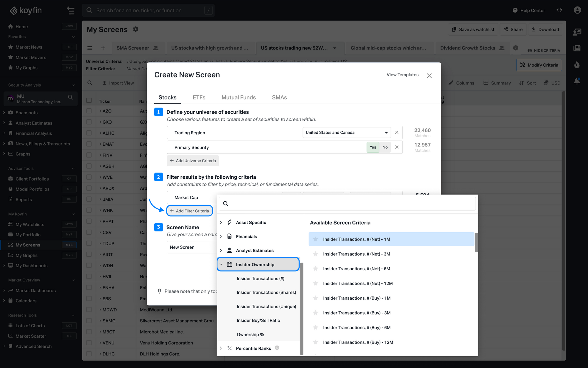Open the Trading Region dropdown
The image size is (588, 368).
pos(347,132)
